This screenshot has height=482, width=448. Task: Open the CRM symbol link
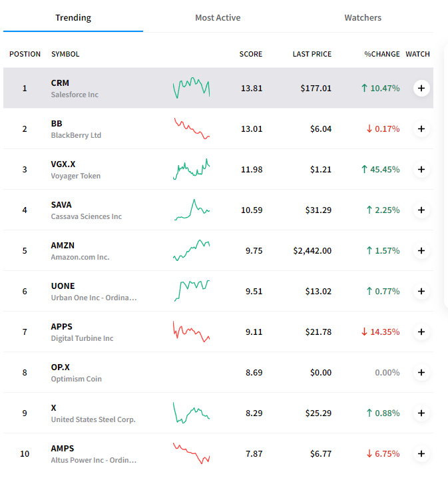click(x=60, y=83)
